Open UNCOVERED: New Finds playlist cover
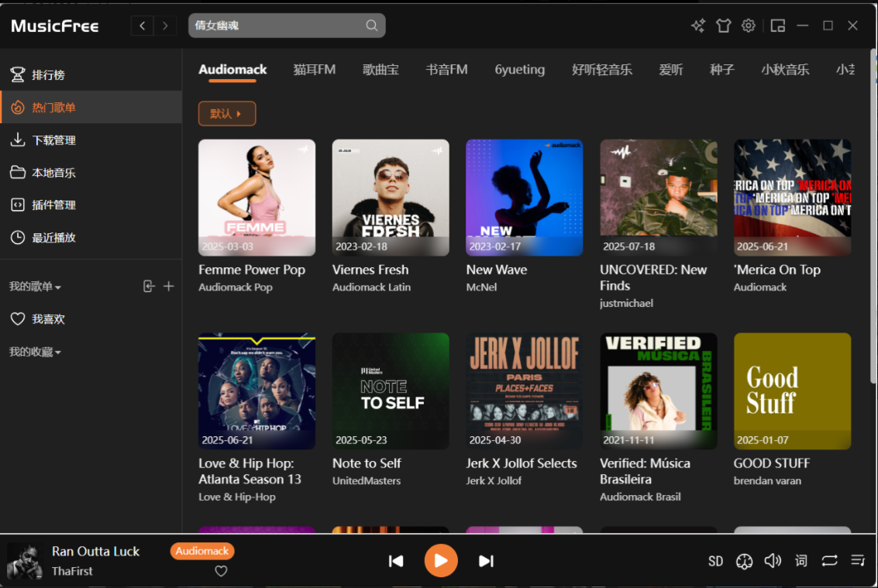This screenshot has width=878, height=588. pyautogui.click(x=659, y=198)
